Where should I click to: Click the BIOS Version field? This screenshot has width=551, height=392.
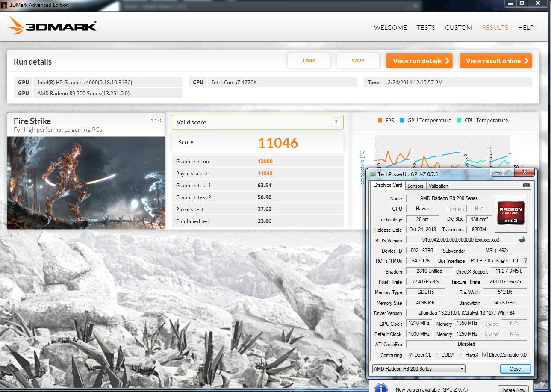pyautogui.click(x=461, y=240)
